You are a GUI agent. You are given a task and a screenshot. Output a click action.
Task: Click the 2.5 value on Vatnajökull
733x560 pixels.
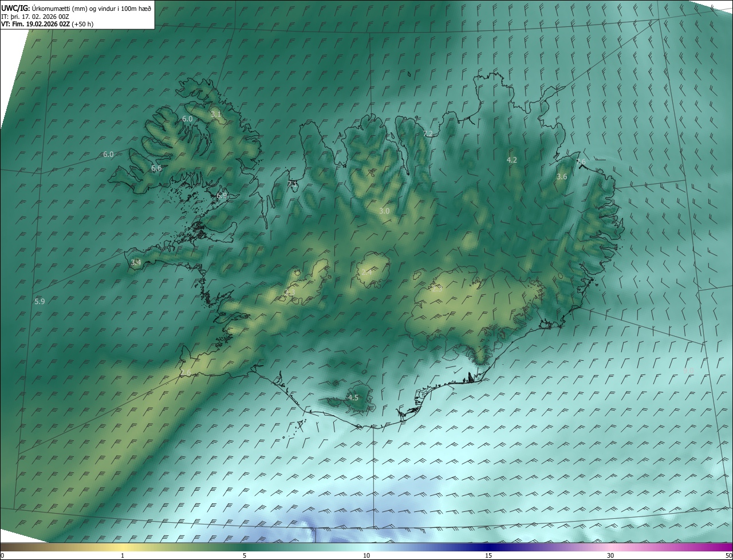click(x=436, y=290)
